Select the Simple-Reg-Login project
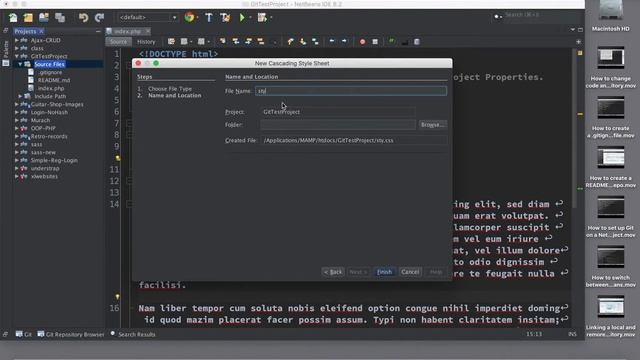This screenshot has width=640, height=360. click(54, 160)
